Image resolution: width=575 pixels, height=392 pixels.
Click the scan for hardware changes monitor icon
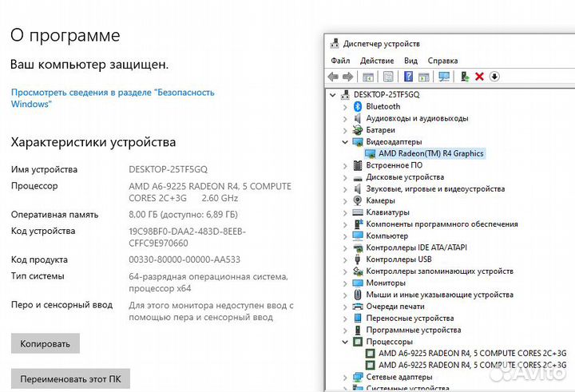pos(444,77)
